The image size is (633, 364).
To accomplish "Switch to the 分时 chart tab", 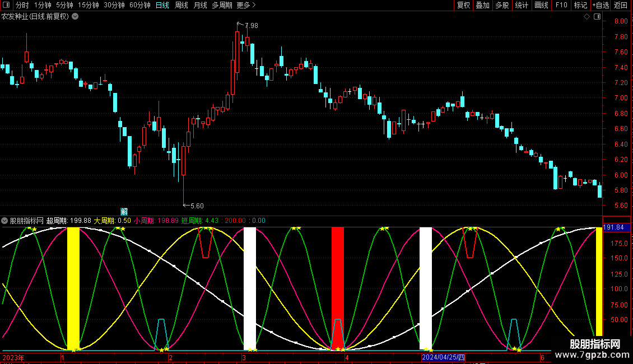I will coord(22,5).
